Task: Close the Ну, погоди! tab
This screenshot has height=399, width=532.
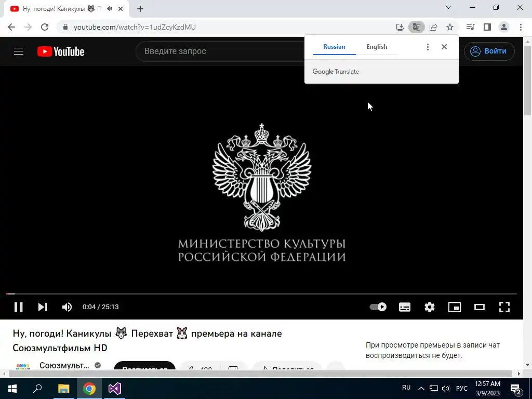Action: pos(121,9)
